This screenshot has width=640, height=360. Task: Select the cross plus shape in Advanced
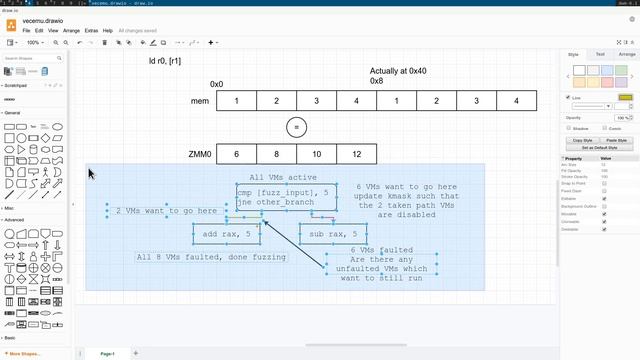click(x=45, y=256)
